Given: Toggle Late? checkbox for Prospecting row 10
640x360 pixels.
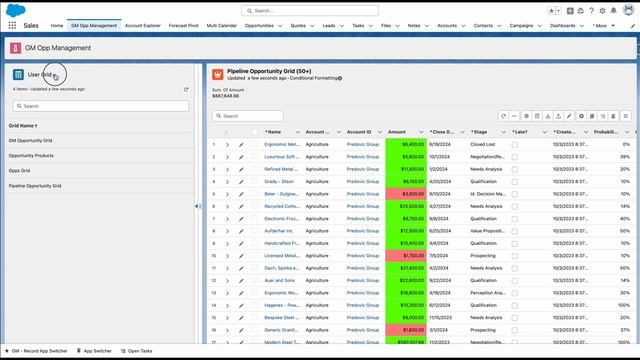Looking at the screenshot, I should [x=515, y=256].
